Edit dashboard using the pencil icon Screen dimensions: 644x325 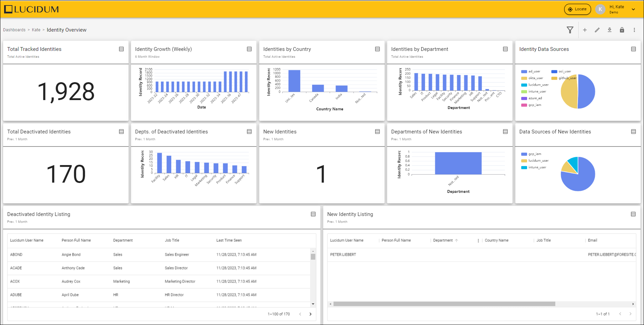597,30
